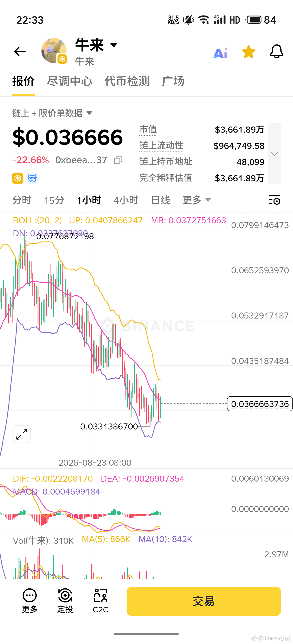
Task: Open the C2C trading option
Action: click(101, 601)
